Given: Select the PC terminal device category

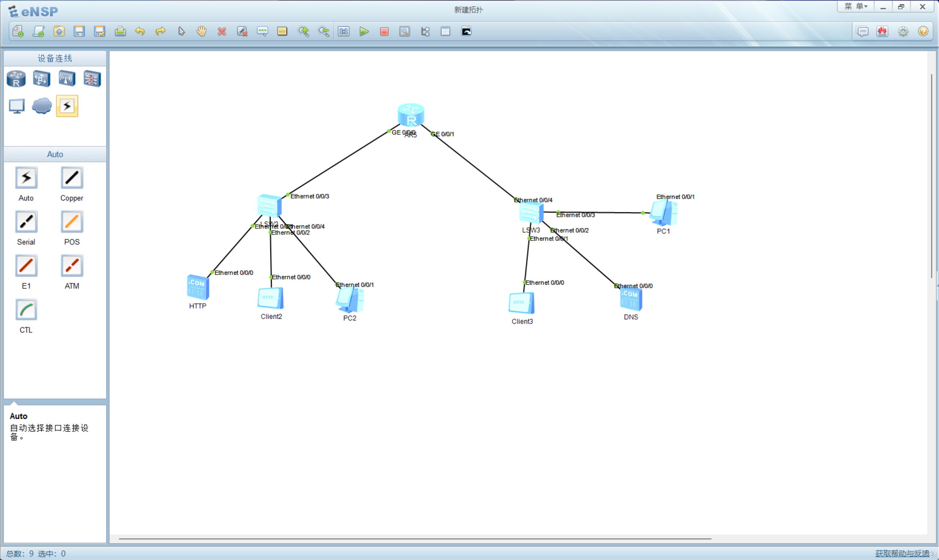Looking at the screenshot, I should [17, 106].
